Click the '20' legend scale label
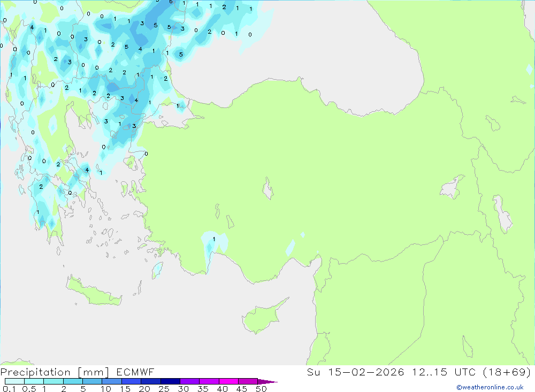This screenshot has height=392, width=535. point(144,389)
